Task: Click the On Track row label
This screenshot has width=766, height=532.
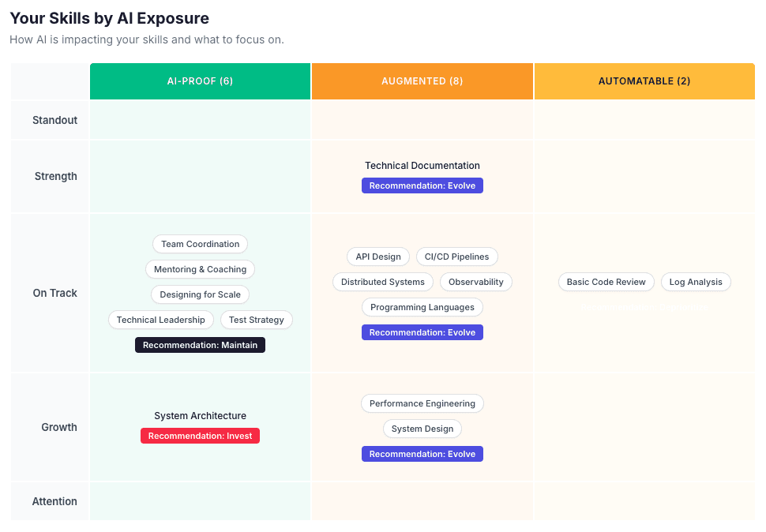Action: (x=54, y=293)
